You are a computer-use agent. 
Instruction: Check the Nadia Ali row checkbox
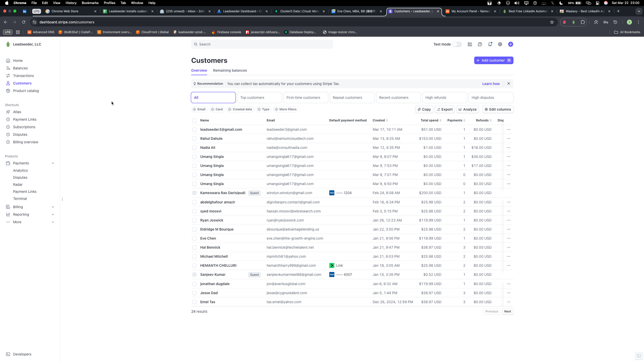point(194,148)
